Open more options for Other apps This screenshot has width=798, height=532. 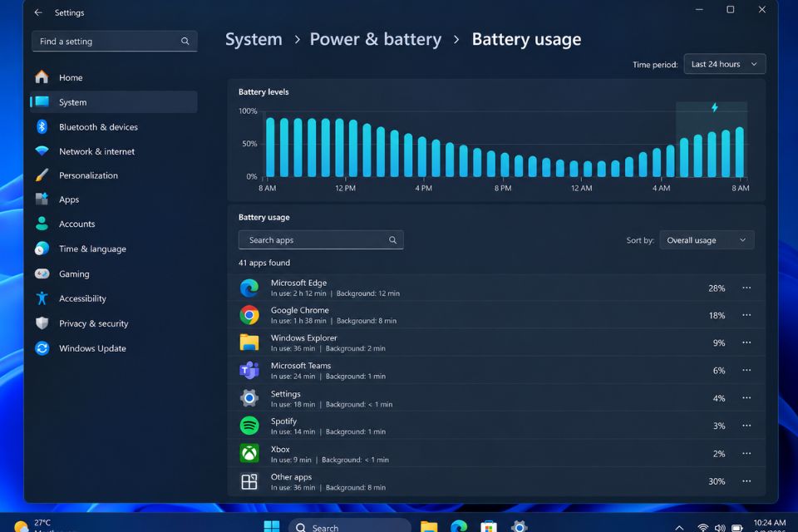pyautogui.click(x=746, y=481)
